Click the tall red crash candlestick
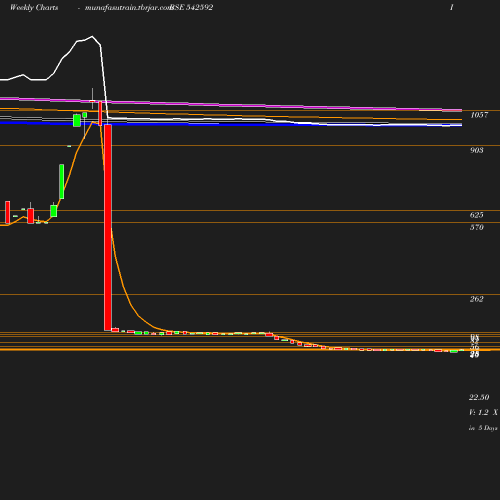 pyautogui.click(x=108, y=228)
